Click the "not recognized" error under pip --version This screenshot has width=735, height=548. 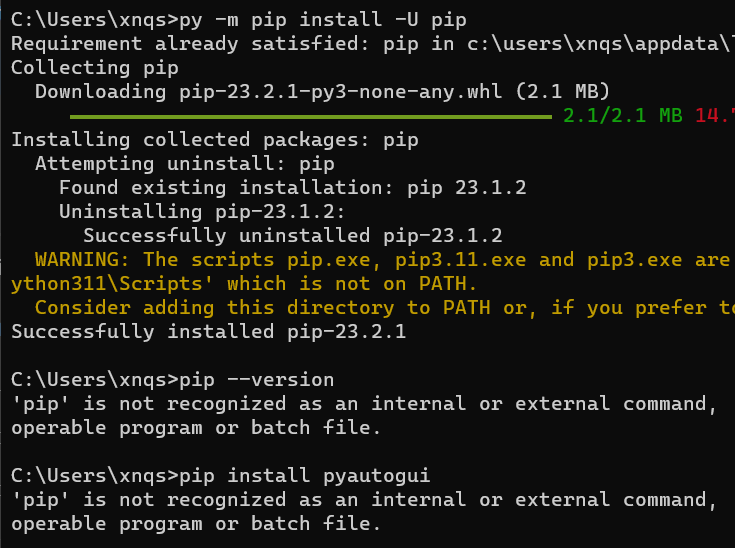pyautogui.click(x=360, y=404)
